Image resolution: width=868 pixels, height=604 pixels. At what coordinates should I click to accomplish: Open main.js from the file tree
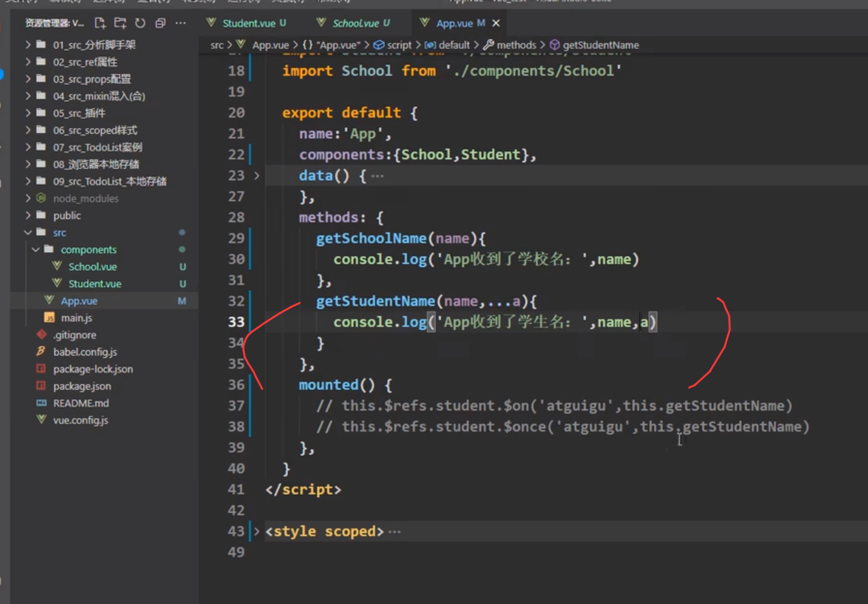pos(76,318)
